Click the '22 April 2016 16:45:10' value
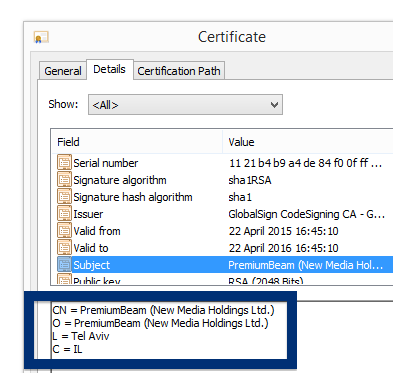The image size is (393, 373). click(x=283, y=248)
